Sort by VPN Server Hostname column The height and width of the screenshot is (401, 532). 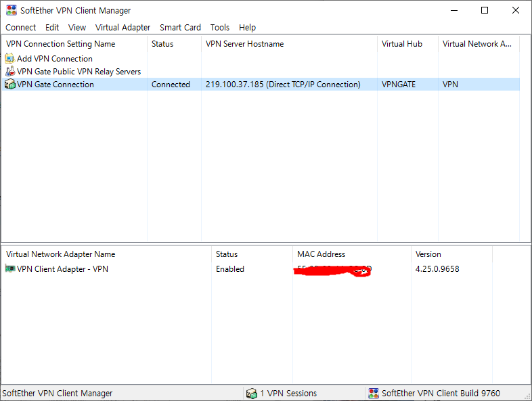pos(289,44)
